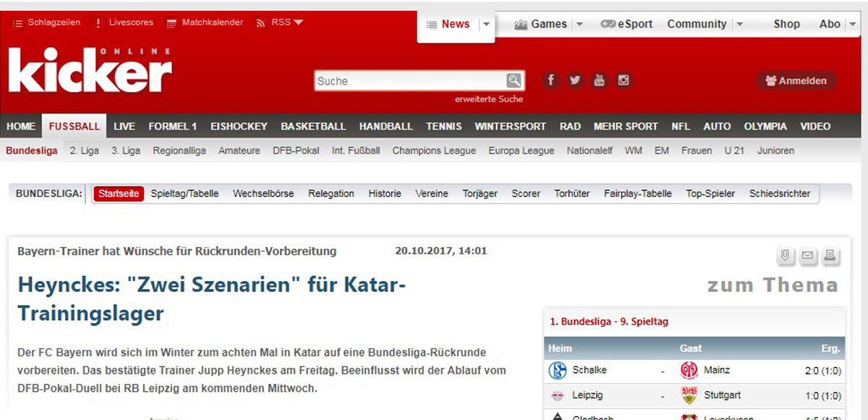Image resolution: width=868 pixels, height=420 pixels.
Task: Click the Stuttgart club crest
Action: pyautogui.click(x=689, y=395)
